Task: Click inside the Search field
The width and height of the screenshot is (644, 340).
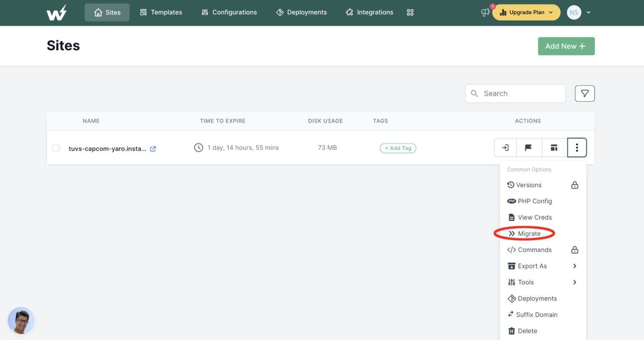Action: pyautogui.click(x=515, y=93)
